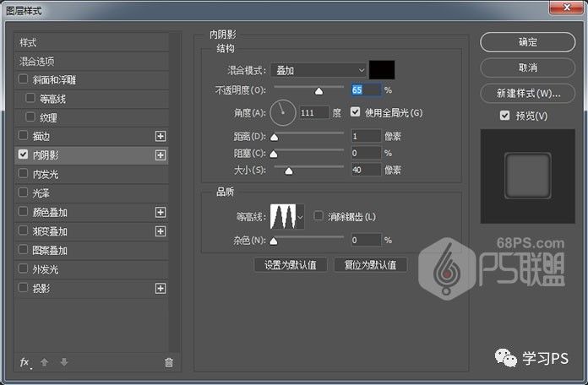Viewport: 588px width, 385px height.
Task: Click the move effect down arrow
Action: tap(63, 362)
